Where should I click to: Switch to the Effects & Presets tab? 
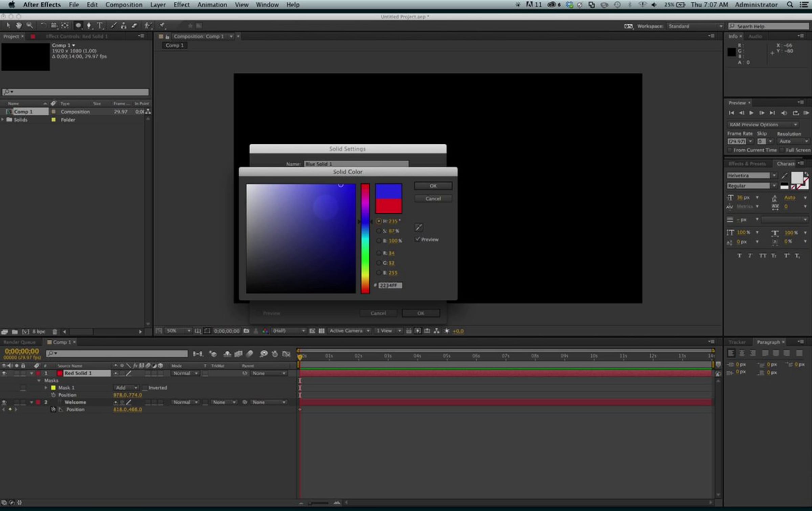(x=747, y=164)
